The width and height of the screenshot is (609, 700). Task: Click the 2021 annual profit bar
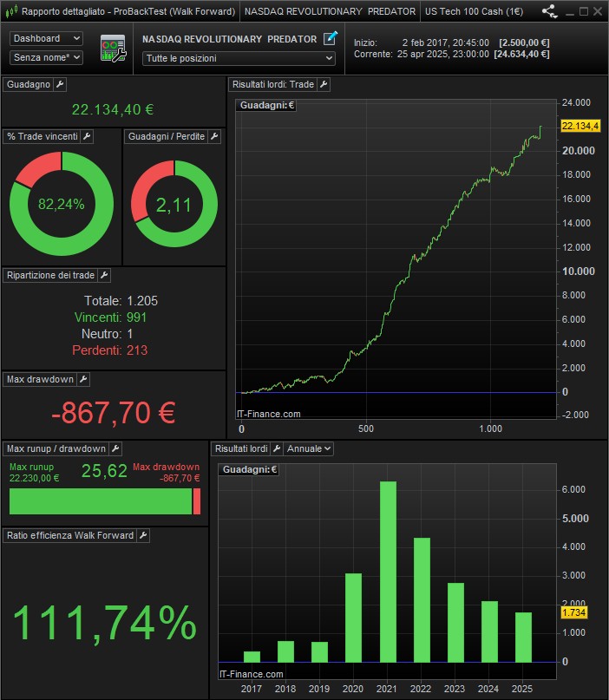pyautogui.click(x=388, y=572)
